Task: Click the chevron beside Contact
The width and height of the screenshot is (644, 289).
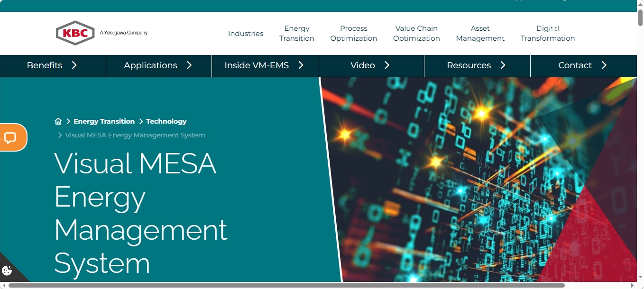Action: click(x=604, y=65)
